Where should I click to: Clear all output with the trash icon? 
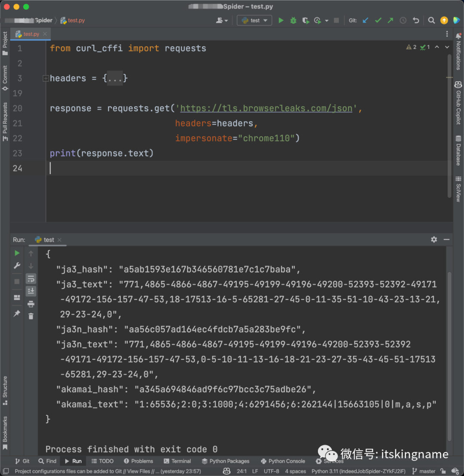pos(31,316)
